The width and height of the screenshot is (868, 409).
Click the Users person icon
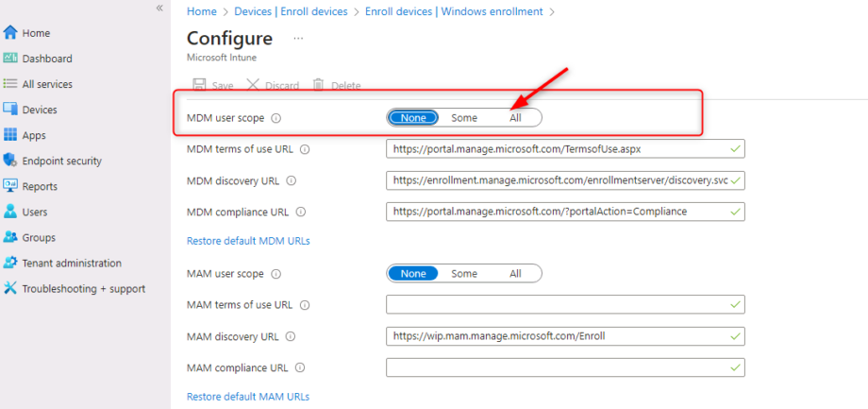(x=10, y=212)
